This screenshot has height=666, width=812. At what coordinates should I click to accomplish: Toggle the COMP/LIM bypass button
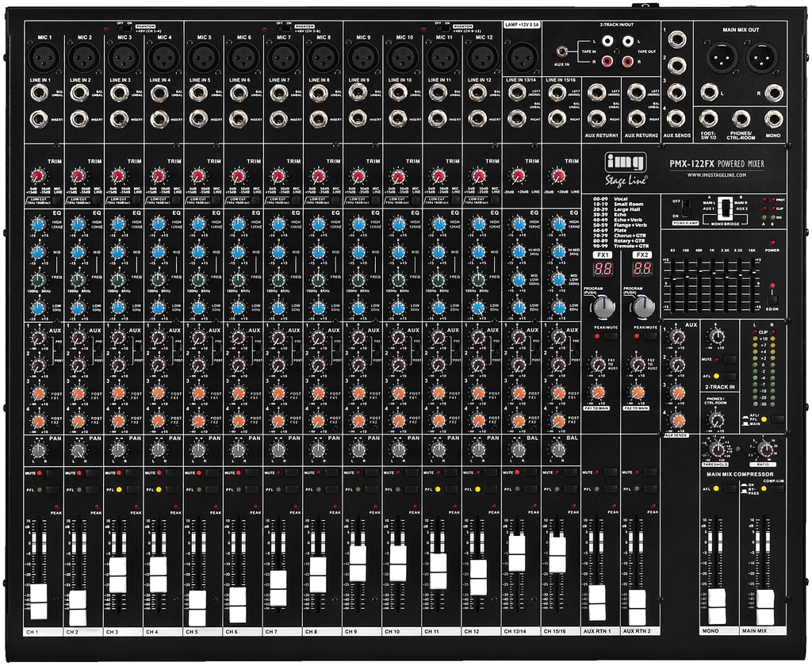click(x=777, y=488)
